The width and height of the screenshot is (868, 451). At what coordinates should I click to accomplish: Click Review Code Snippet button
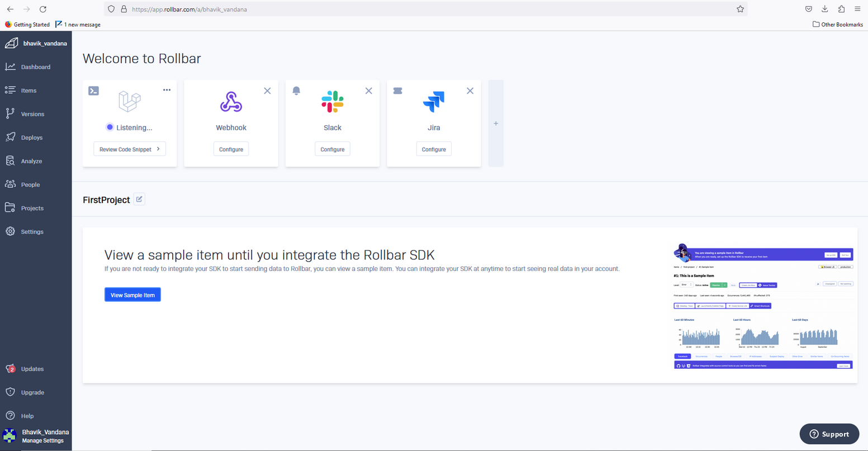130,149
